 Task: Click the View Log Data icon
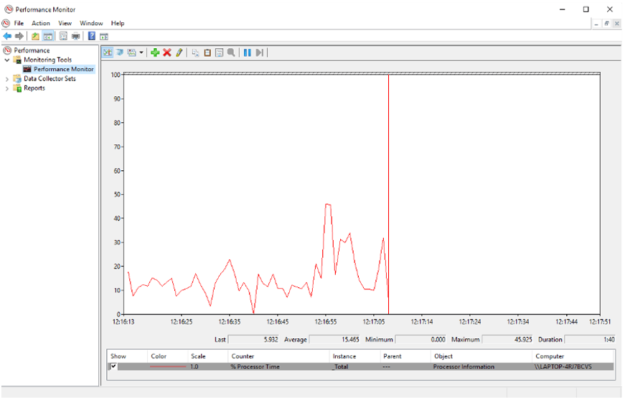coord(120,53)
